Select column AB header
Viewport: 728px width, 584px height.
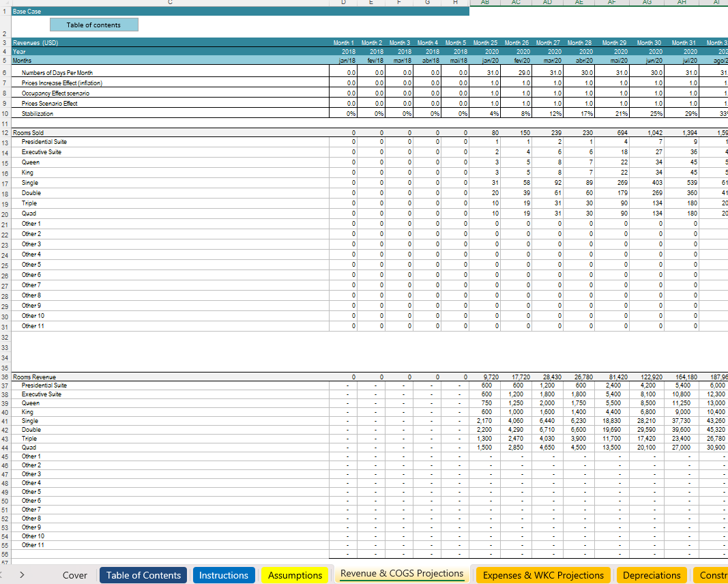pos(485,3)
